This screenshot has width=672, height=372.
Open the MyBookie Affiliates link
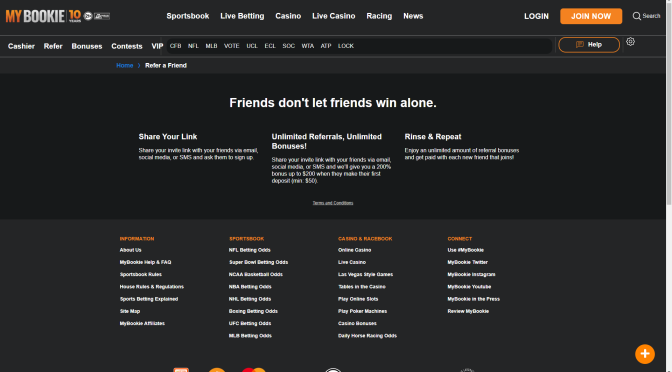(x=142, y=324)
